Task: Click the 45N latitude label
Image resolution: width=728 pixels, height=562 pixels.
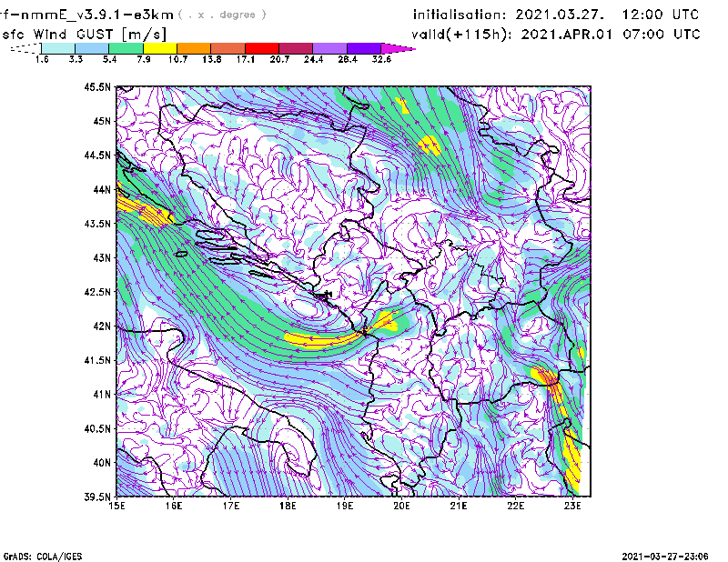Action: tap(102, 121)
